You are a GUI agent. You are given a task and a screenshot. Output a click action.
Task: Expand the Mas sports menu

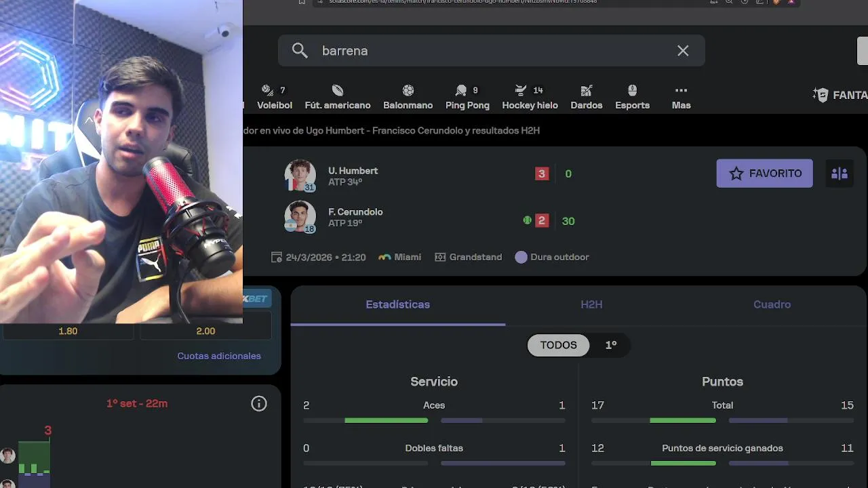(x=681, y=98)
